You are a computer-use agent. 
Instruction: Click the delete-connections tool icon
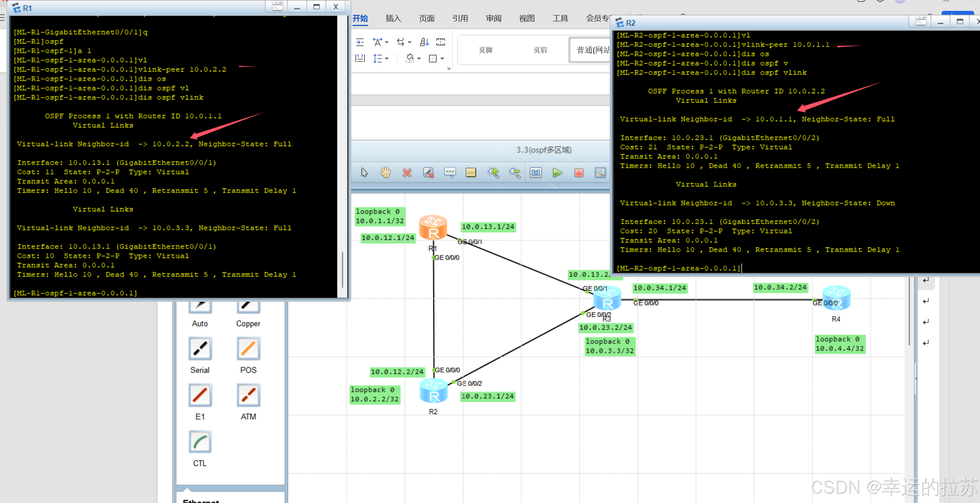point(428,172)
